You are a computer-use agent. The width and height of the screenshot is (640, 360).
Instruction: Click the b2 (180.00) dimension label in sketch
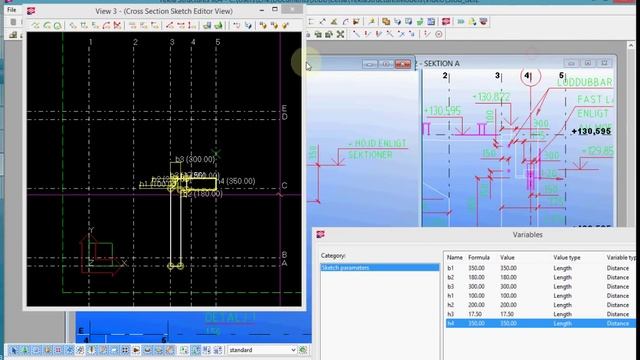(202, 194)
